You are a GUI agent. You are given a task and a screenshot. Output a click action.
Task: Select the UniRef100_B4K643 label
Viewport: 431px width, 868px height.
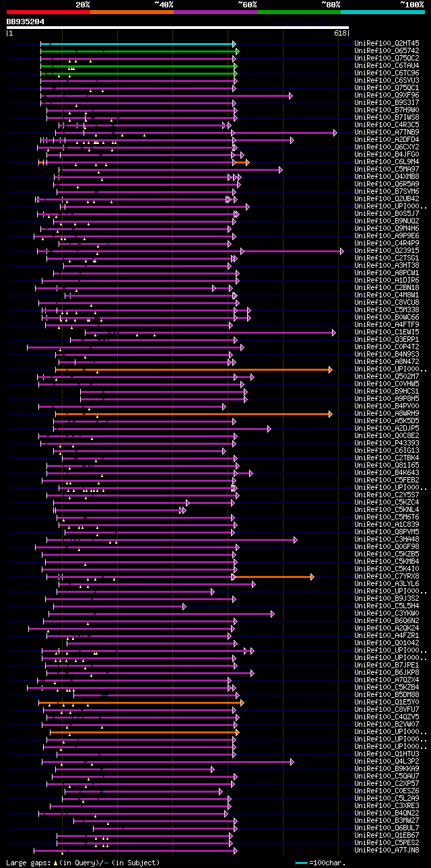[387, 473]
